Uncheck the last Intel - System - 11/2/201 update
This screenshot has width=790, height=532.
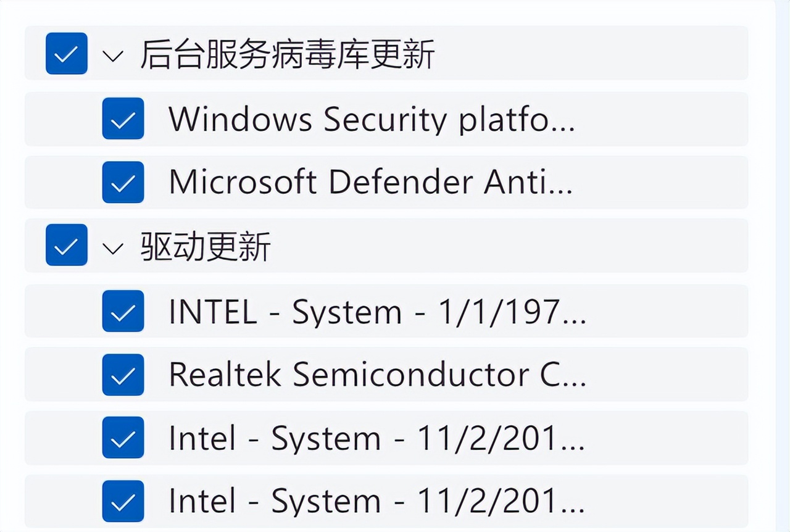click(123, 501)
